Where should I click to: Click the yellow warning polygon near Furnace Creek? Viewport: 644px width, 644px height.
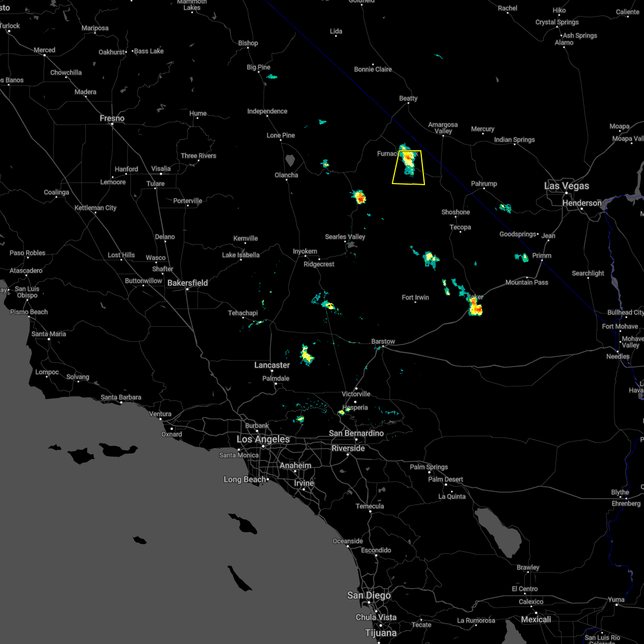(x=409, y=167)
